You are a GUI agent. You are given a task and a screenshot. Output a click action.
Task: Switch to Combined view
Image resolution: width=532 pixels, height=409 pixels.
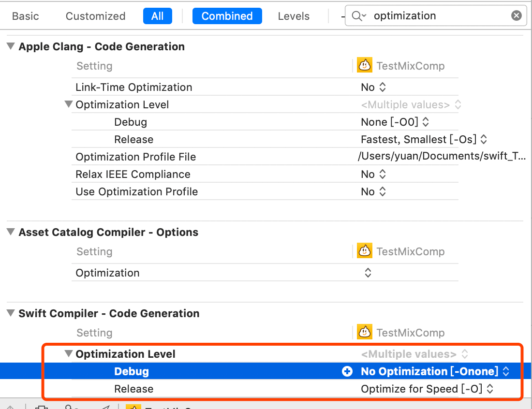227,16
